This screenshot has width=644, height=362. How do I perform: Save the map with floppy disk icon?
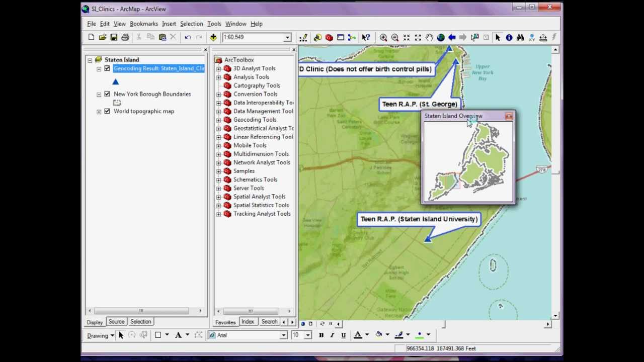tap(114, 37)
